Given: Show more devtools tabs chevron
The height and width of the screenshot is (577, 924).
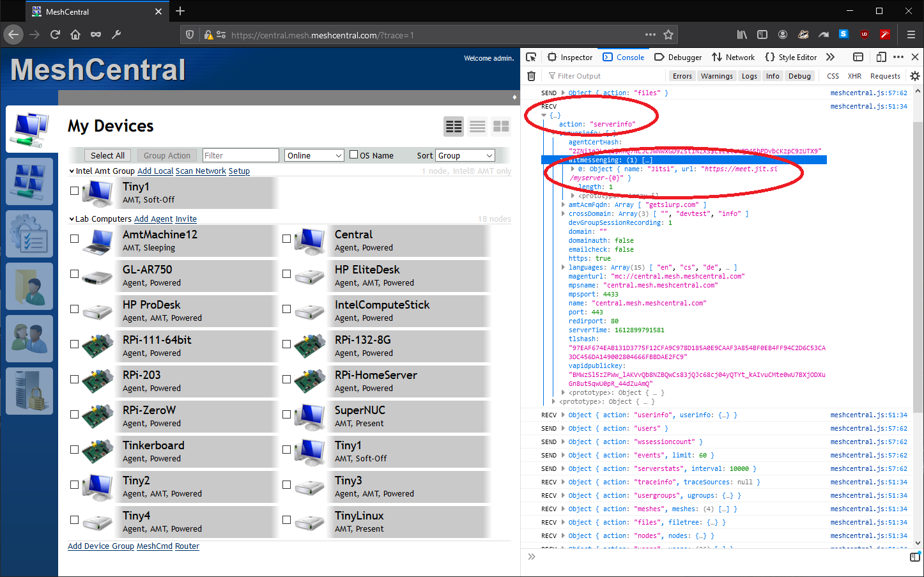Looking at the screenshot, I should point(830,57).
